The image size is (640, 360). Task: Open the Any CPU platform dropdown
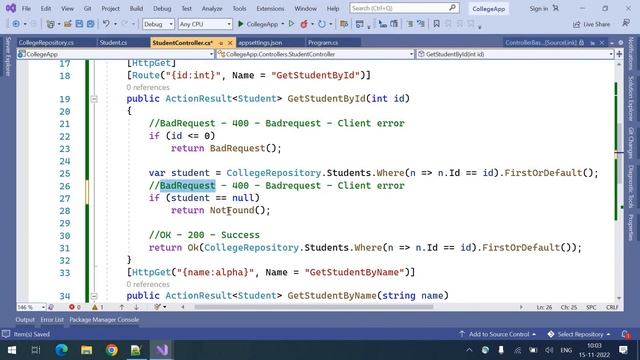point(205,24)
